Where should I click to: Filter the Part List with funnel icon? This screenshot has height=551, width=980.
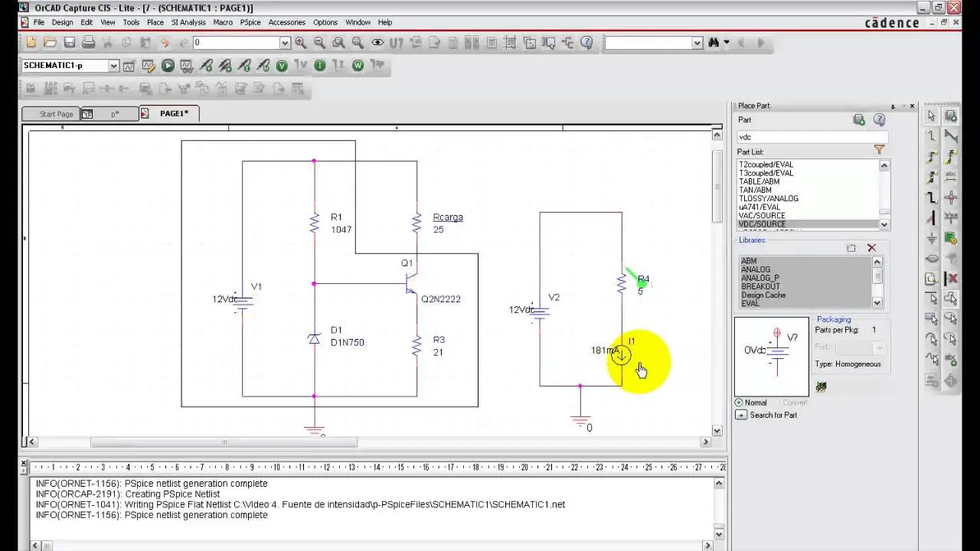pyautogui.click(x=879, y=152)
